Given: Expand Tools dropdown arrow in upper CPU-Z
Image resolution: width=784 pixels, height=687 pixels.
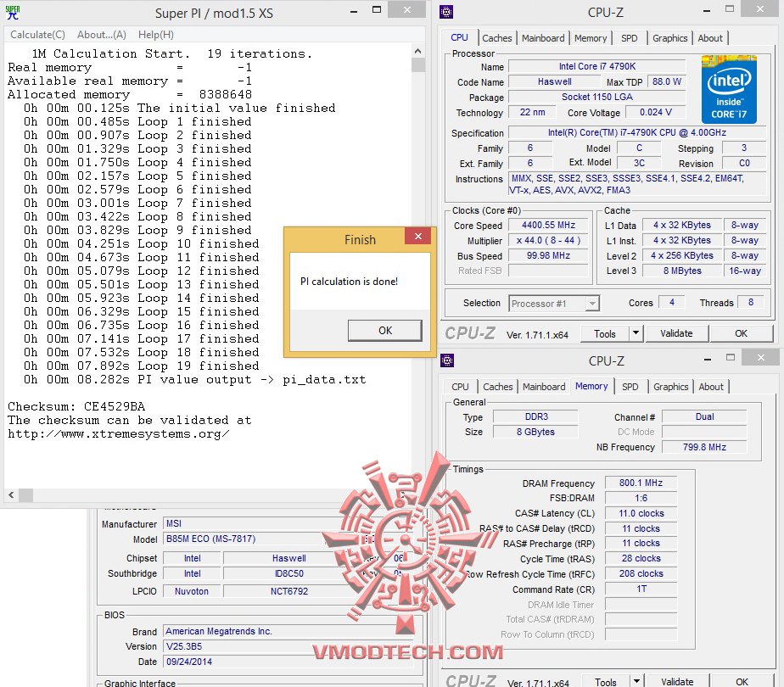Looking at the screenshot, I should click(x=636, y=334).
